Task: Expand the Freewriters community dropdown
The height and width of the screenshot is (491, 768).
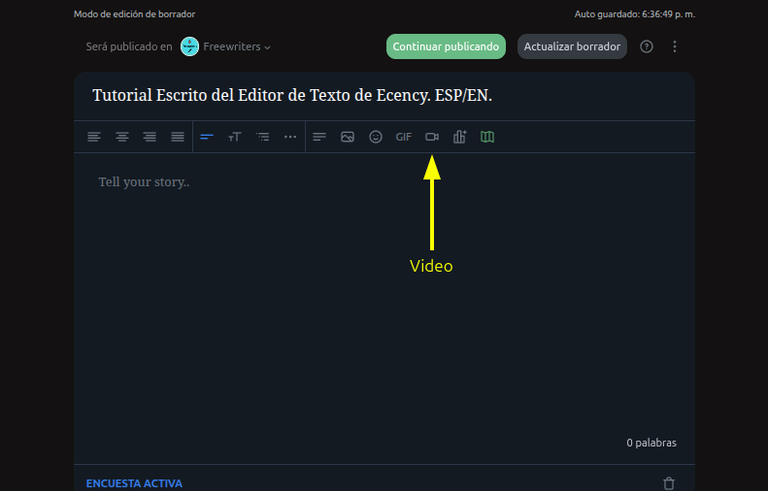Action: [x=237, y=47]
